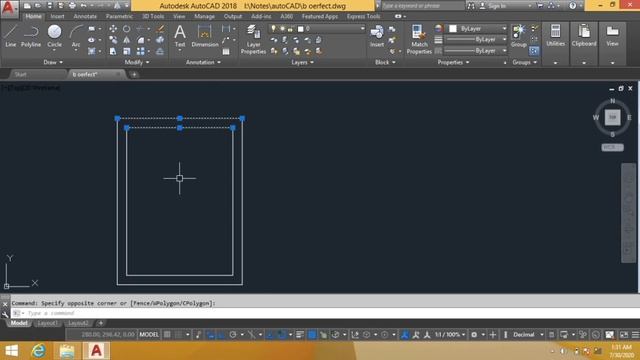Choose the Scale tool in Modify

[127, 51]
